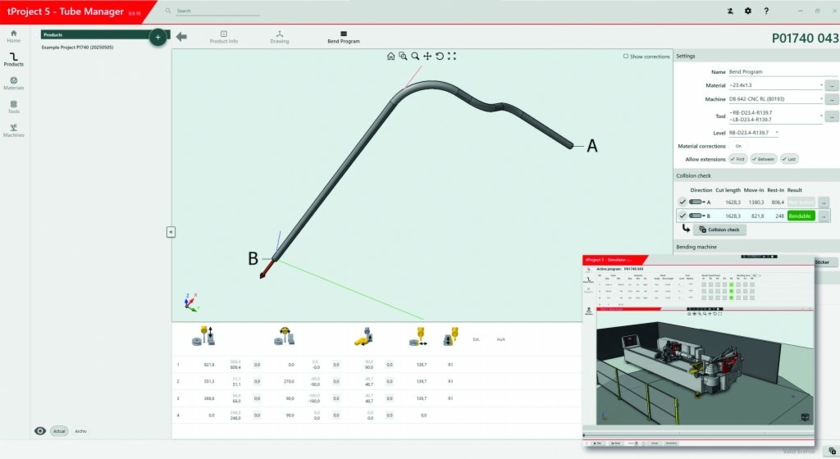This screenshot has height=459, width=840.
Task: Reset 3D view with home icon
Action: coord(391,56)
